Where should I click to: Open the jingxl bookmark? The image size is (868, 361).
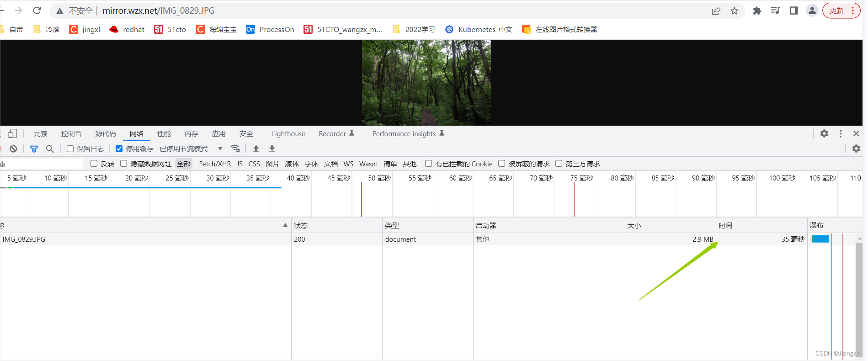click(x=85, y=29)
